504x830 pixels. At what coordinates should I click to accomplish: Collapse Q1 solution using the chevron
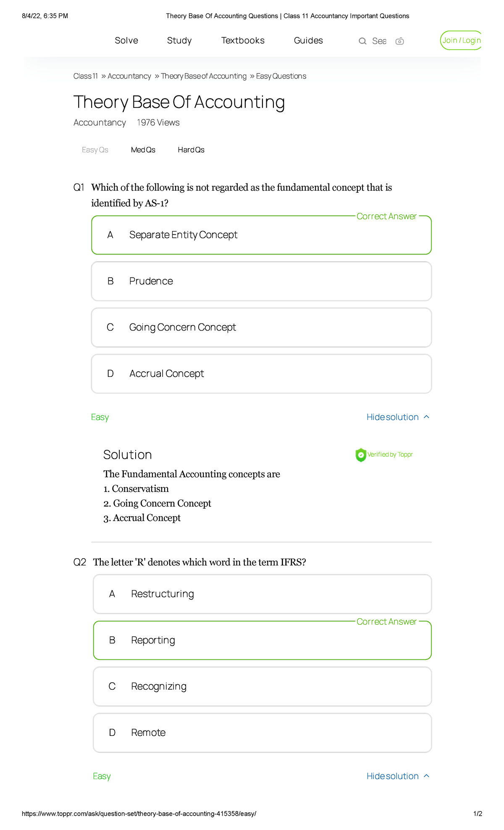click(x=427, y=417)
